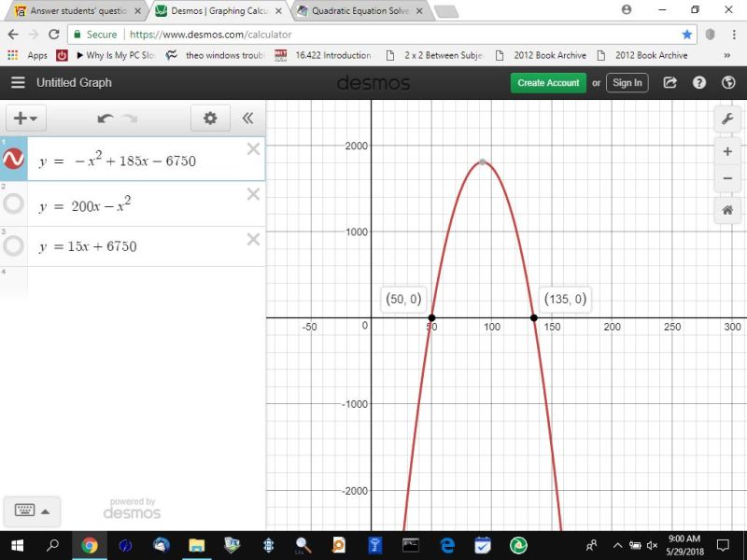Select the gray vertex point of the parabola
The image size is (747, 560).
point(483,162)
